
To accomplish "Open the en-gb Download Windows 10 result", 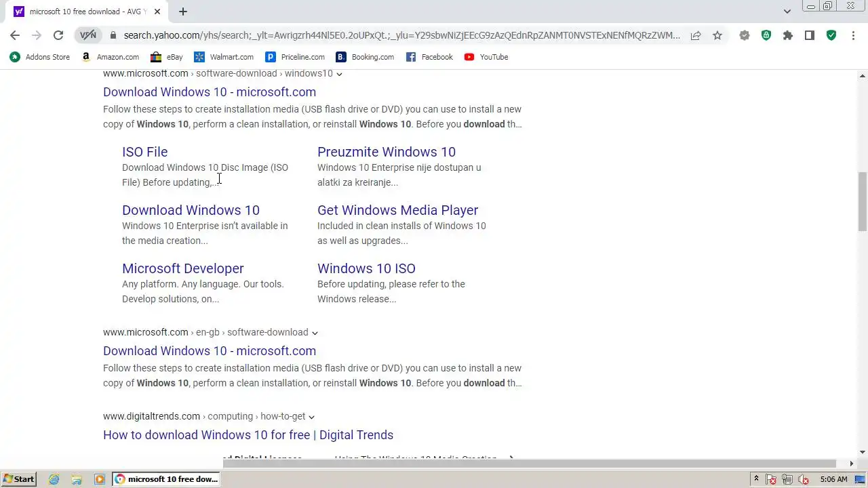I will [210, 351].
